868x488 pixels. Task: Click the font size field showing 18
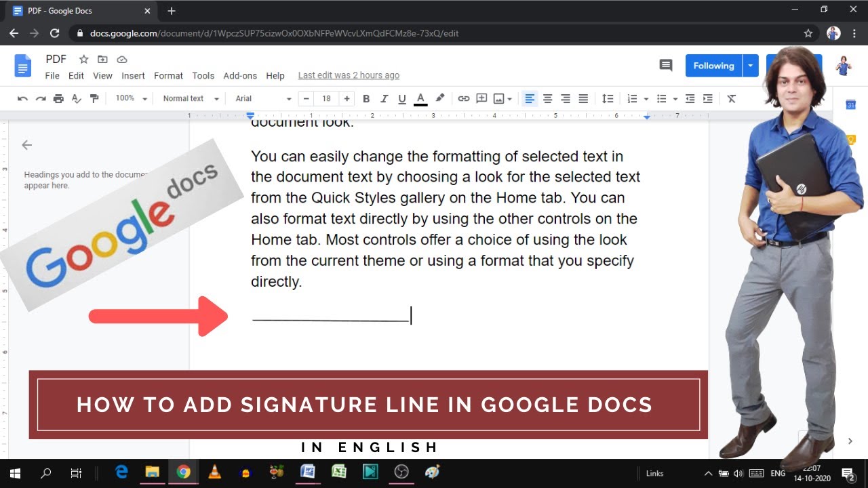(327, 99)
